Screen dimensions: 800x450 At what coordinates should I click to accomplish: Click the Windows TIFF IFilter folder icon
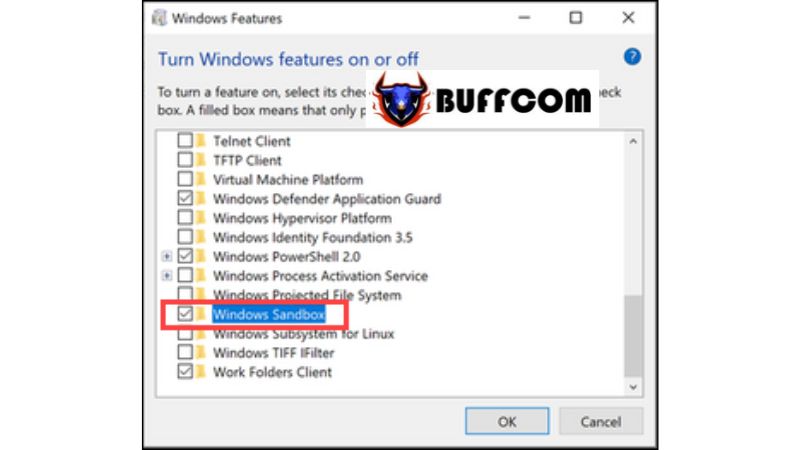(201, 353)
